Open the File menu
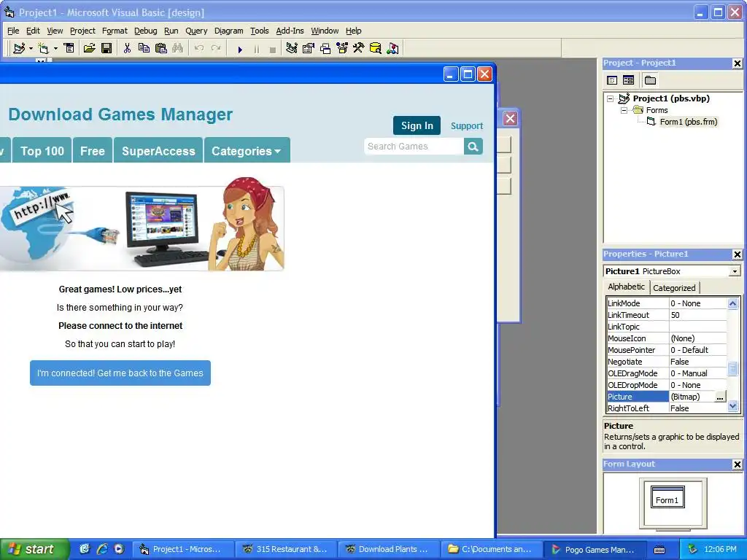Image resolution: width=747 pixels, height=560 pixels. point(13,31)
